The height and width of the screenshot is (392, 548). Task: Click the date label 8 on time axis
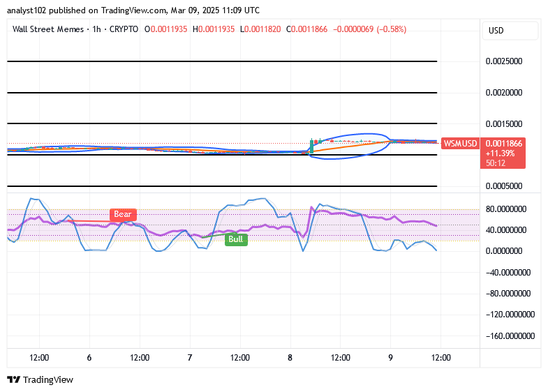click(x=290, y=358)
